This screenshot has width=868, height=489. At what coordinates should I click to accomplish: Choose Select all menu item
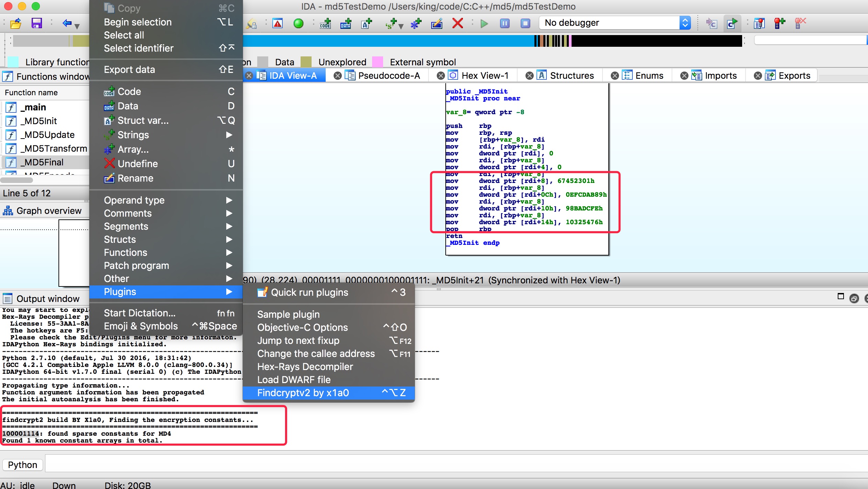(x=166, y=35)
